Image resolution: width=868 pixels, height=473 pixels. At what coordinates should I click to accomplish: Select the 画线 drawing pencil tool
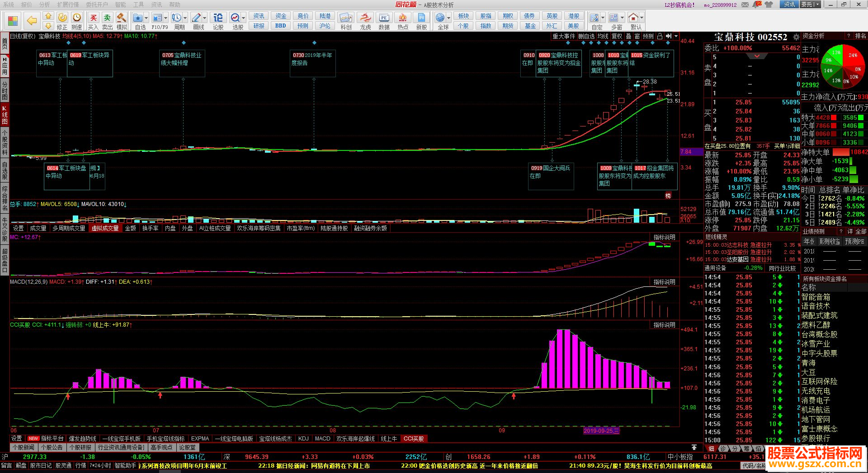(x=196, y=18)
